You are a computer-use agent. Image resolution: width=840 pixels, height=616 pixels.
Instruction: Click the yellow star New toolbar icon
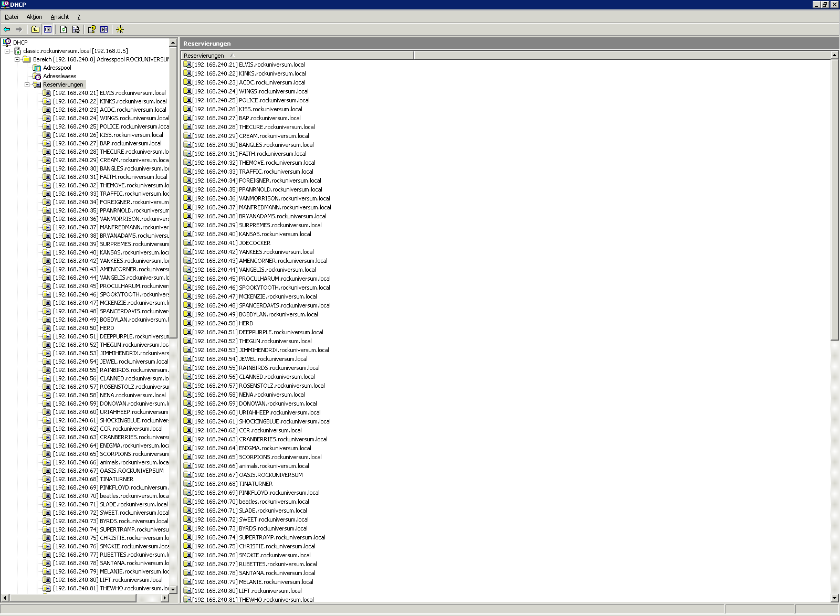click(120, 29)
